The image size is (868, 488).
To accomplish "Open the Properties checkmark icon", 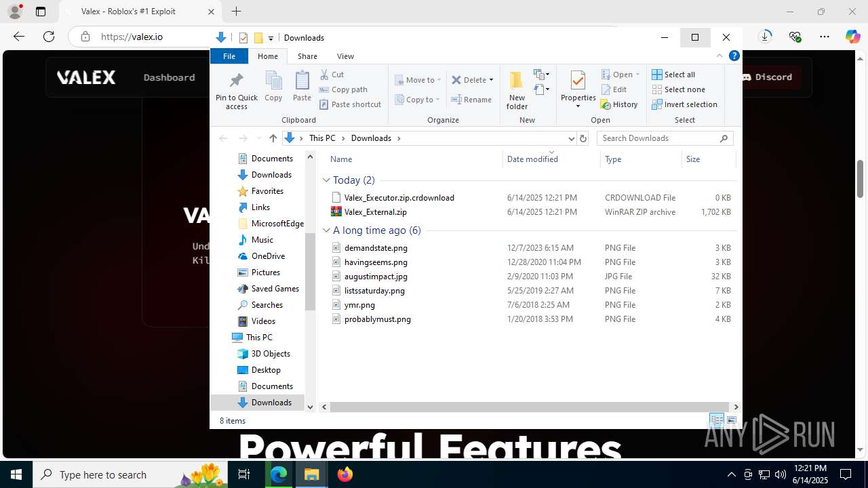I will [578, 81].
